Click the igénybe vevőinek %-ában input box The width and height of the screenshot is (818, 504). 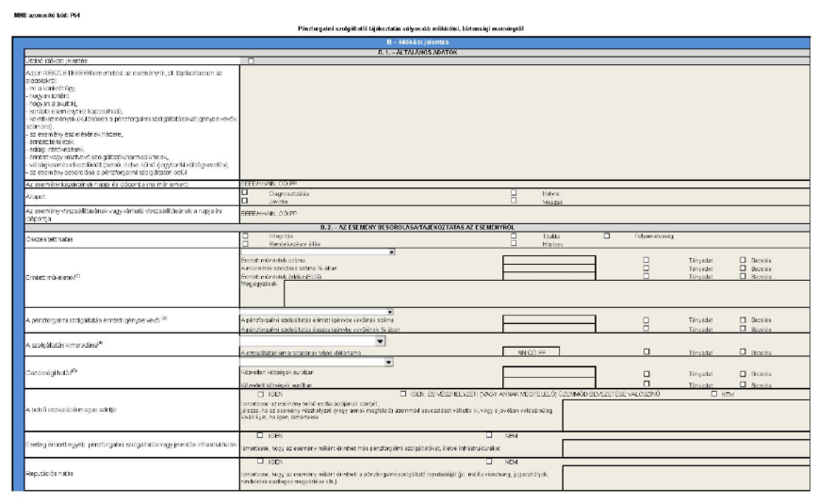tap(548, 328)
